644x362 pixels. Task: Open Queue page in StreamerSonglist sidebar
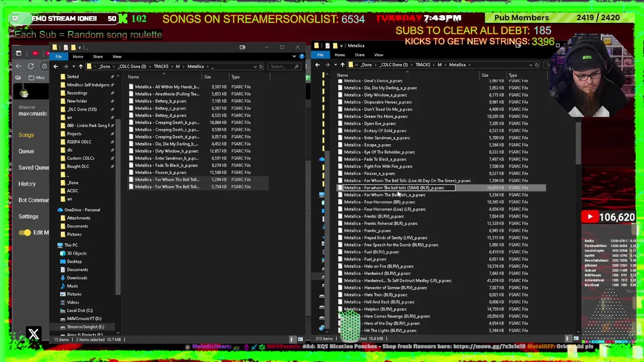26,151
